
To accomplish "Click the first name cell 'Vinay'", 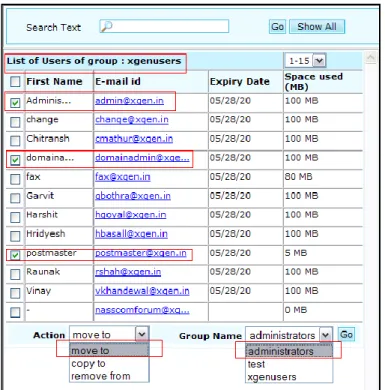I will (39, 291).
